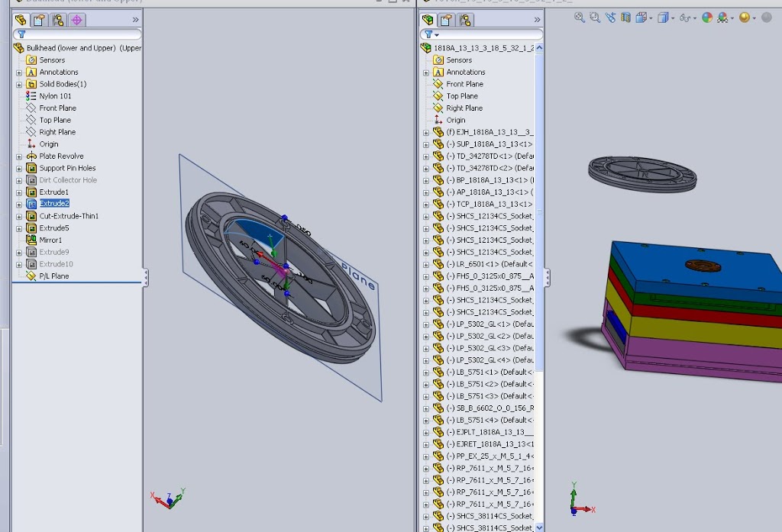
Task: Click Edit Appearance color ball icon
Action: tap(707, 18)
